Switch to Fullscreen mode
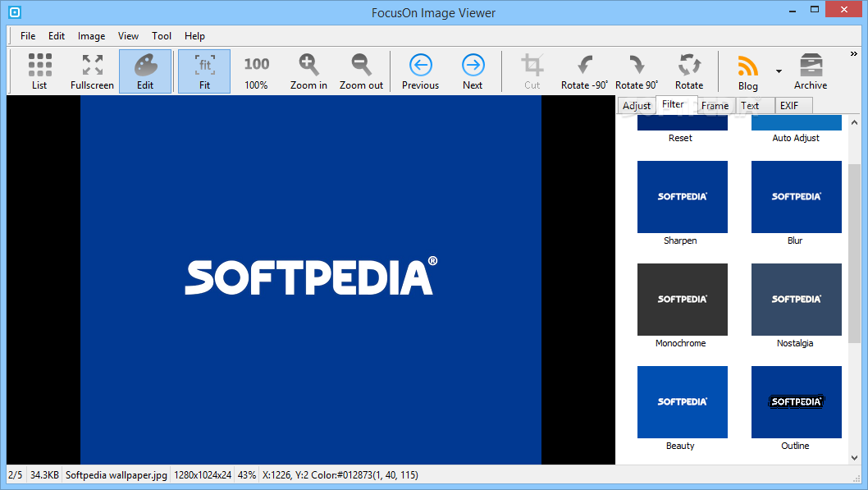868x490 pixels. pos(92,71)
